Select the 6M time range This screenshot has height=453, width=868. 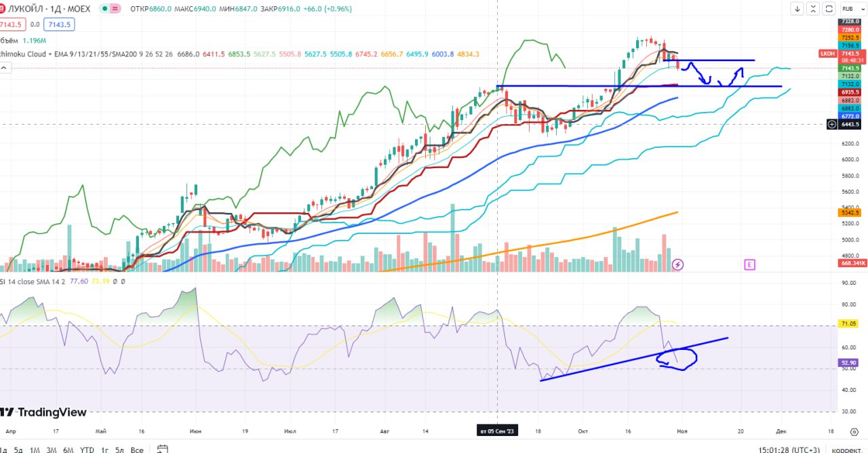coord(68,449)
